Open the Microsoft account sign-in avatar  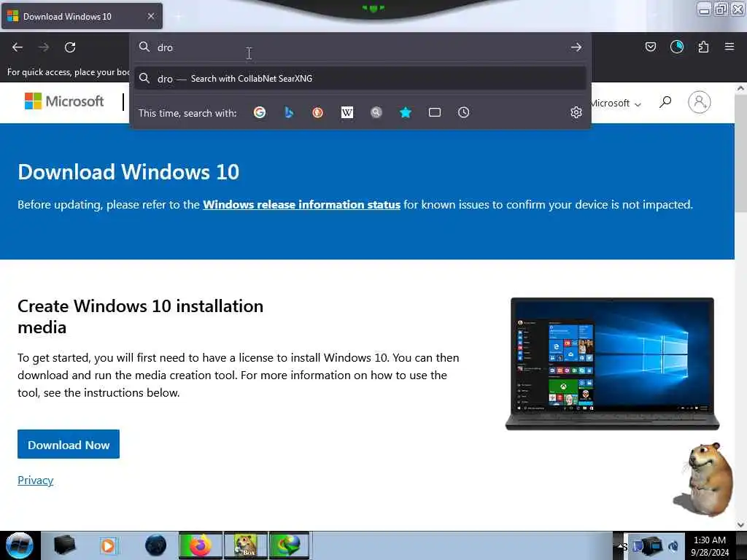coord(700,102)
